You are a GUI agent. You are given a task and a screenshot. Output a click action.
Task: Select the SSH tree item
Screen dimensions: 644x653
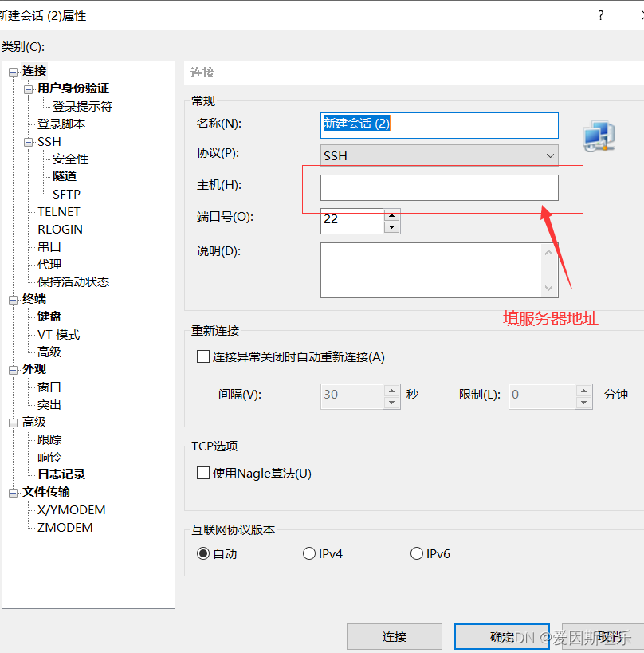[x=49, y=142]
